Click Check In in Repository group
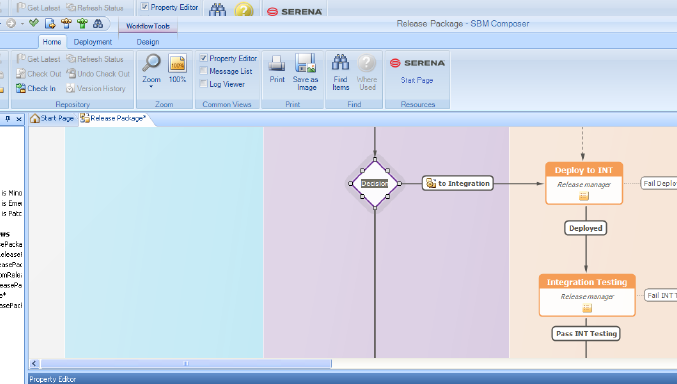The width and height of the screenshot is (677, 384). click(36, 88)
